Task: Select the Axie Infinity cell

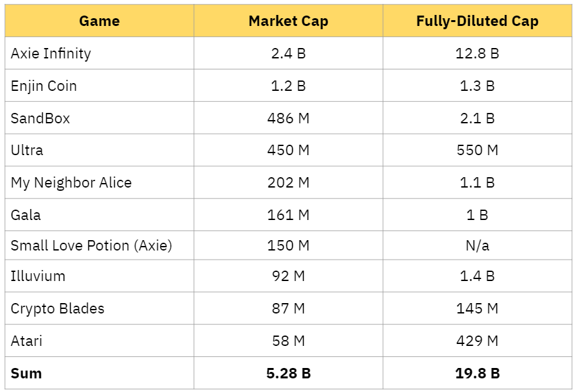Action: tap(51, 54)
